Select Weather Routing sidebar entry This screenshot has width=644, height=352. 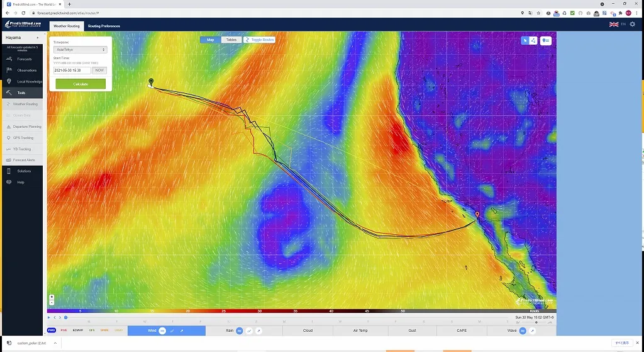click(22, 104)
